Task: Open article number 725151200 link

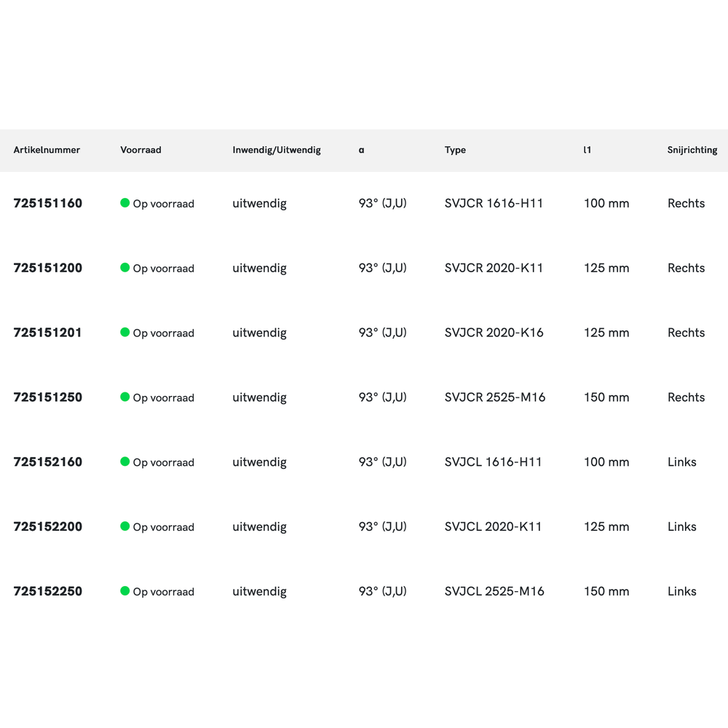Action: pos(47,268)
